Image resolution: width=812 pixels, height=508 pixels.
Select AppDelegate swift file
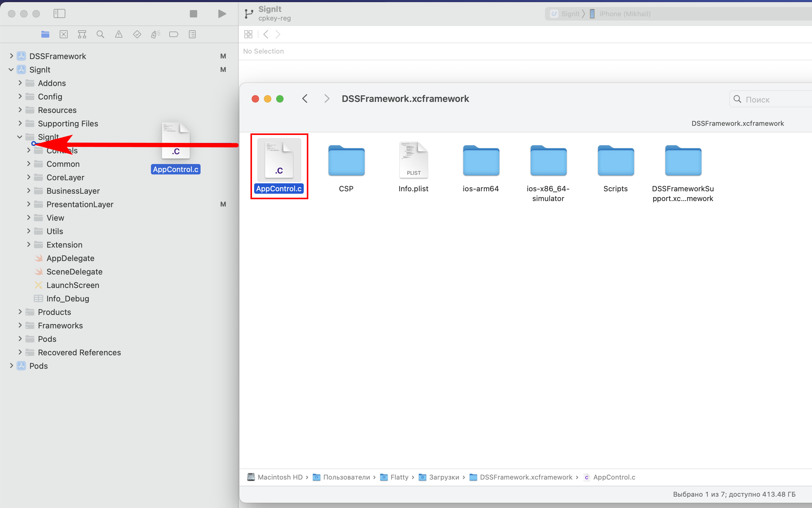(70, 258)
